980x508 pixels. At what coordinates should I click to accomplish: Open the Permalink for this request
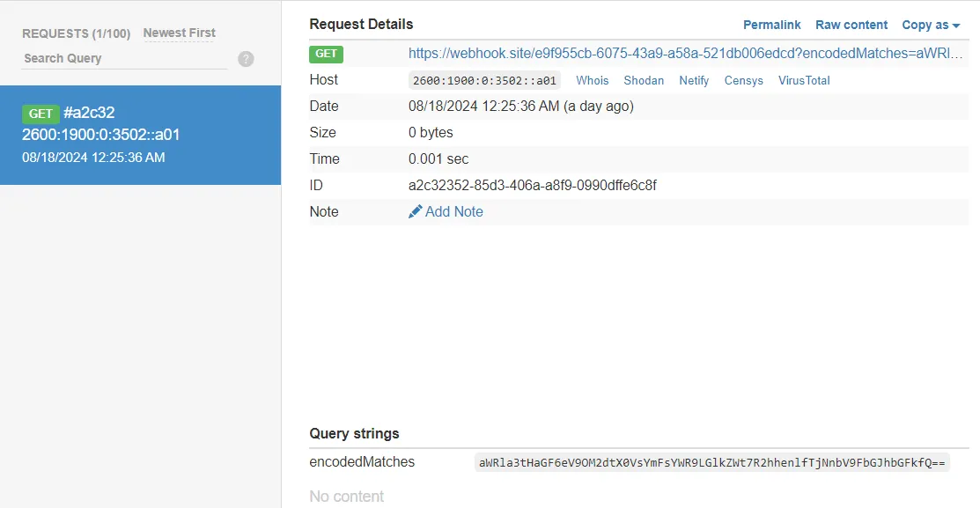pos(771,25)
